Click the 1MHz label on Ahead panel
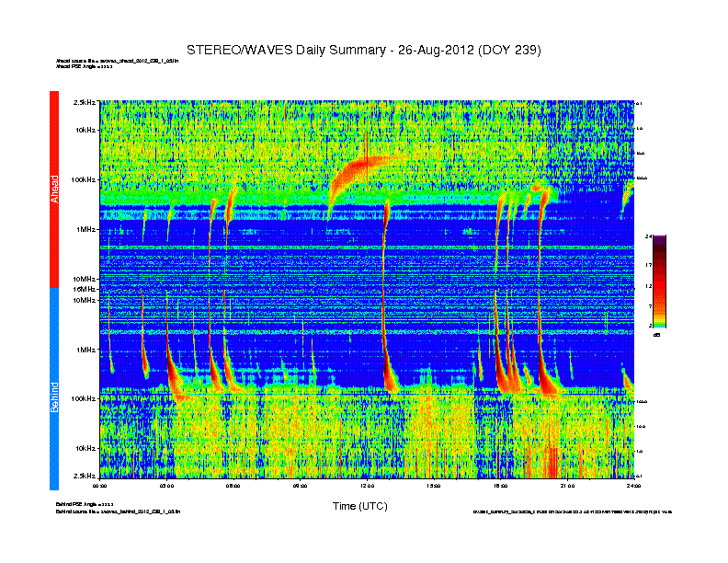Screen dimensions: 728x563 [85, 229]
